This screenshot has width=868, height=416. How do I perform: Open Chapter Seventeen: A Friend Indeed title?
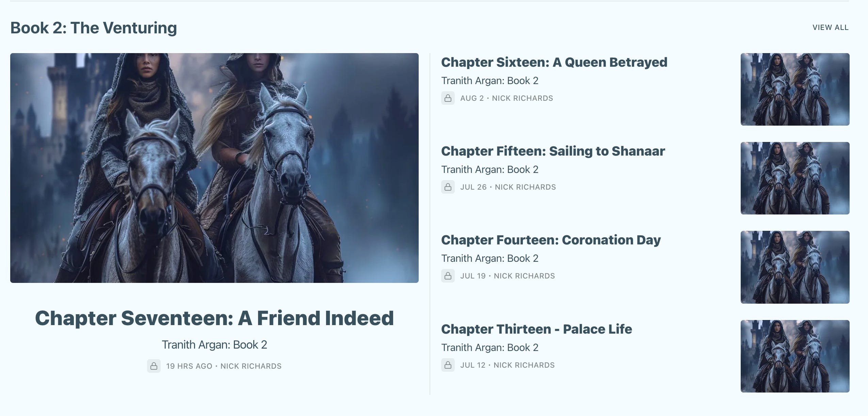214,318
